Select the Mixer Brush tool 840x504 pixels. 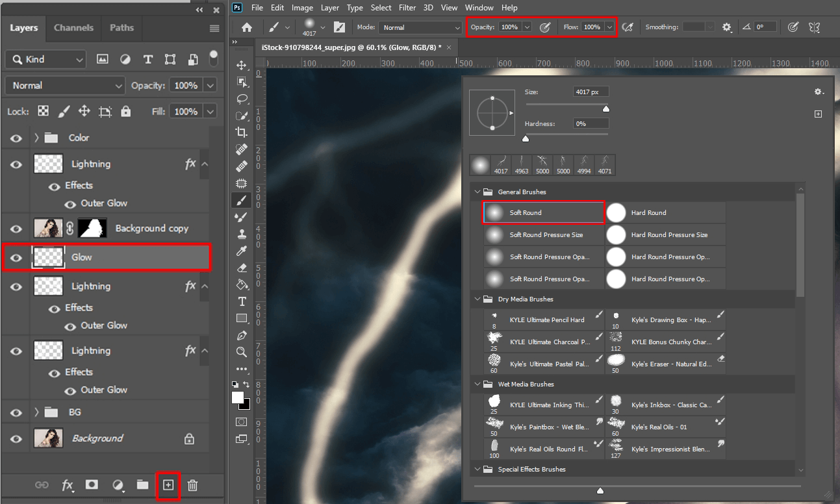point(242,217)
